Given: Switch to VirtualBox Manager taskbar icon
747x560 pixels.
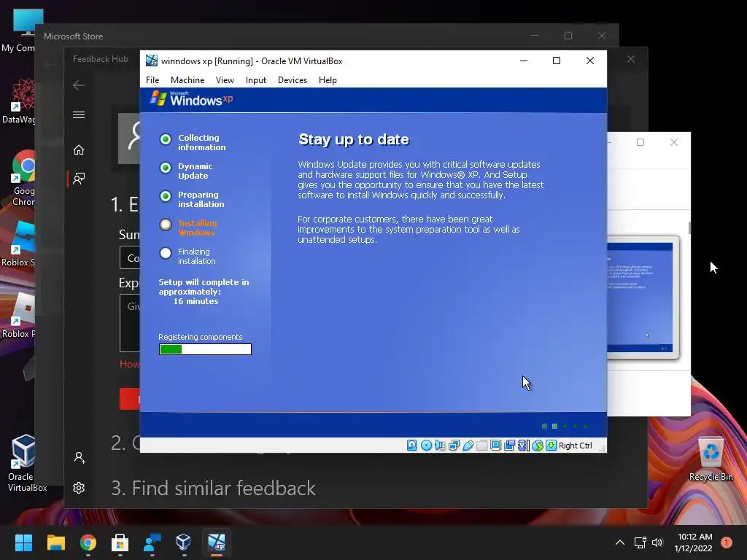Looking at the screenshot, I should (x=184, y=542).
